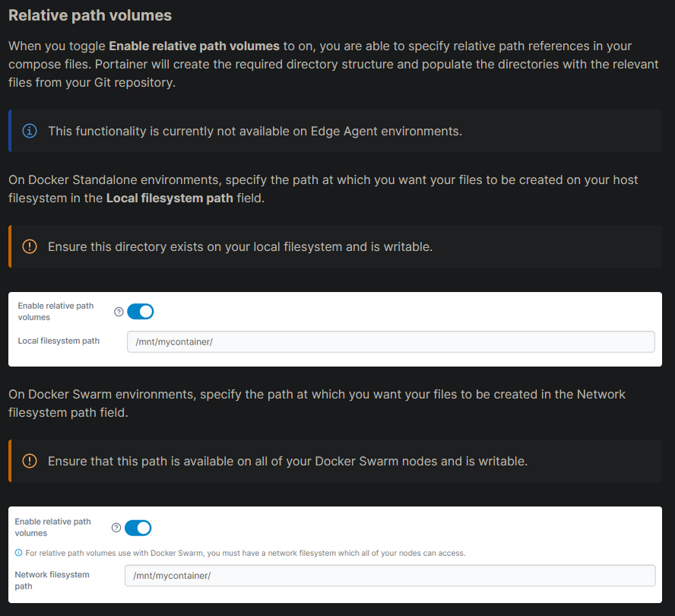Click the Local filesystem path label
The image size is (675, 616).
[x=59, y=341]
